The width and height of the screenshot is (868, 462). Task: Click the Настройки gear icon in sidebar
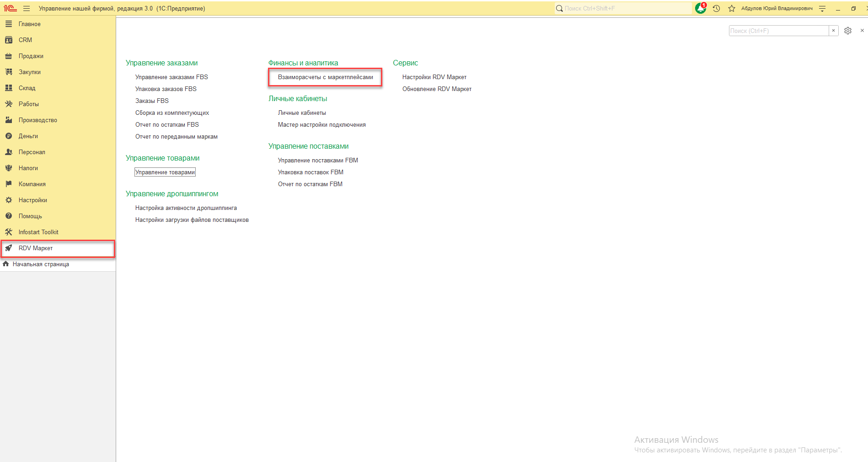[9, 200]
